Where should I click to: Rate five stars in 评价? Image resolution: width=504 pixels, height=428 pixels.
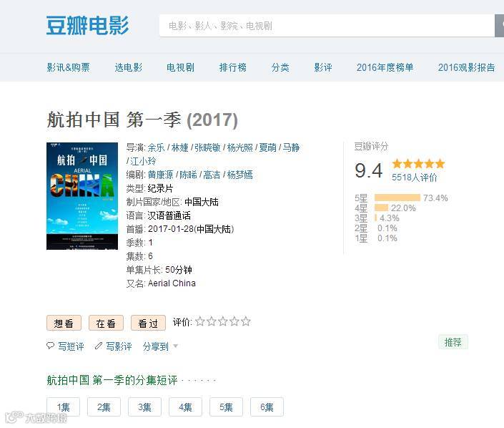pos(246,321)
